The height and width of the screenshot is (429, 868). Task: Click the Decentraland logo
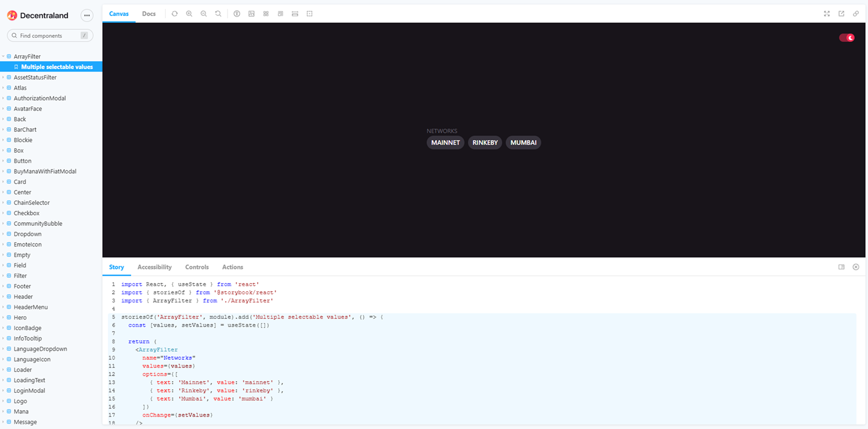(38, 16)
